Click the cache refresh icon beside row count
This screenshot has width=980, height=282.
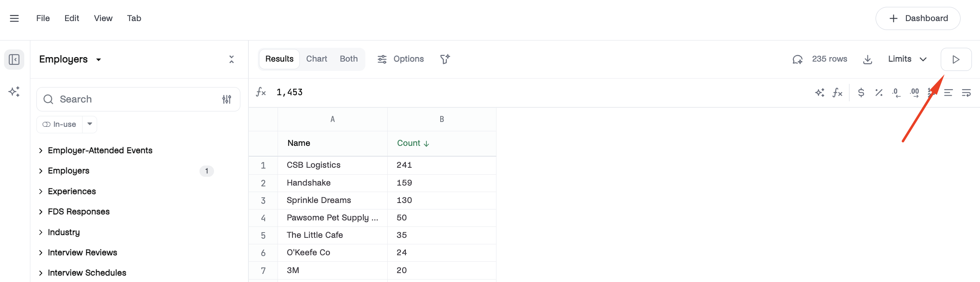point(798,59)
